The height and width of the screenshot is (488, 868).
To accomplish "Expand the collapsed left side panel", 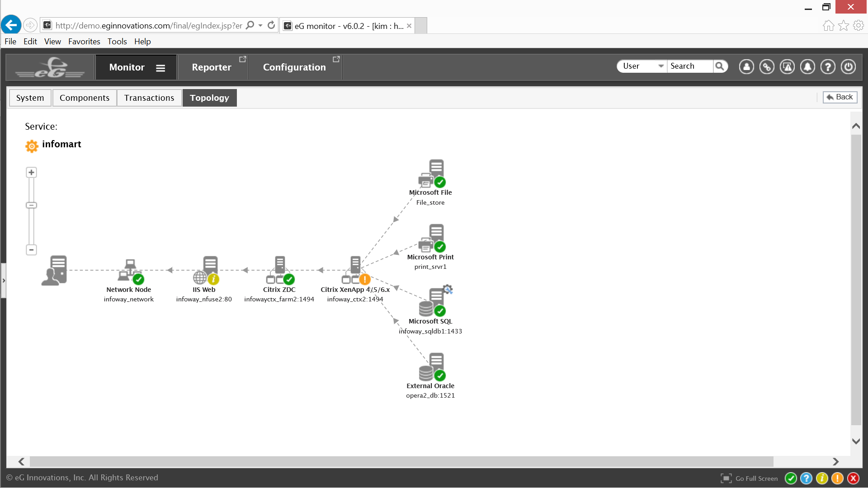I will pos(4,281).
